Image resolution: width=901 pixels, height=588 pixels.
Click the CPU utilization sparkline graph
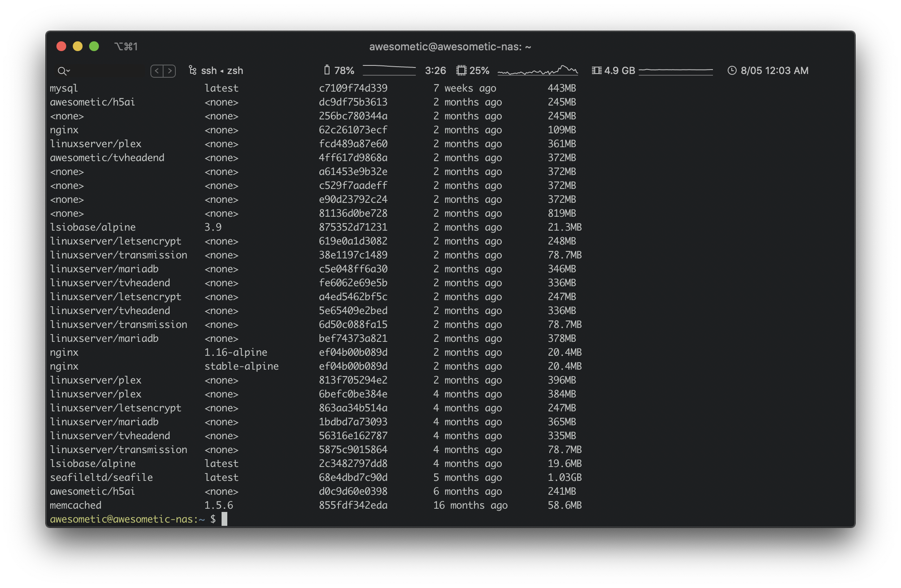pos(538,71)
